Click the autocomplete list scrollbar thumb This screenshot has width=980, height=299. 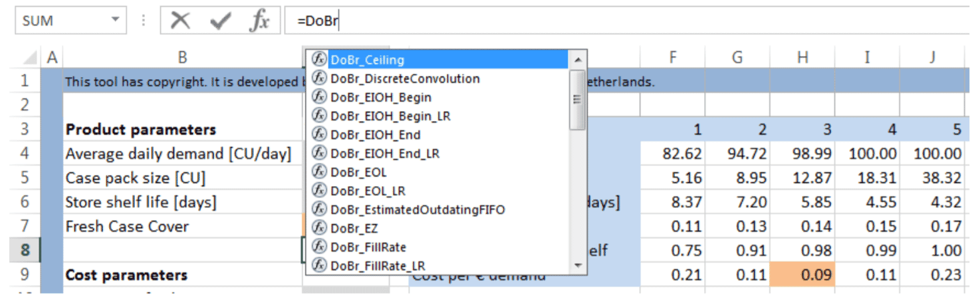[x=577, y=99]
